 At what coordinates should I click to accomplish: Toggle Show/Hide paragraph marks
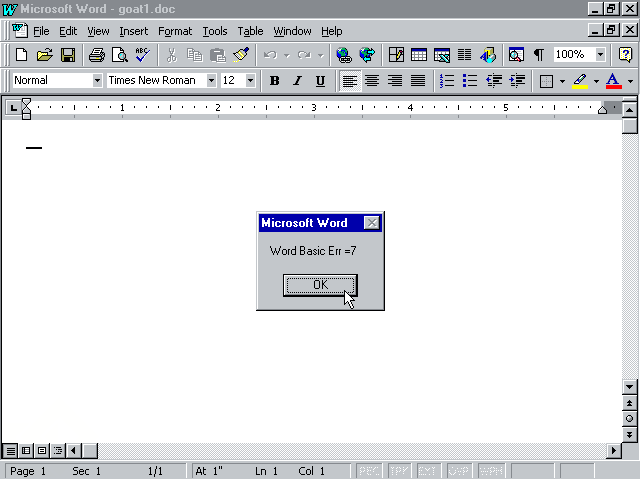point(539,55)
